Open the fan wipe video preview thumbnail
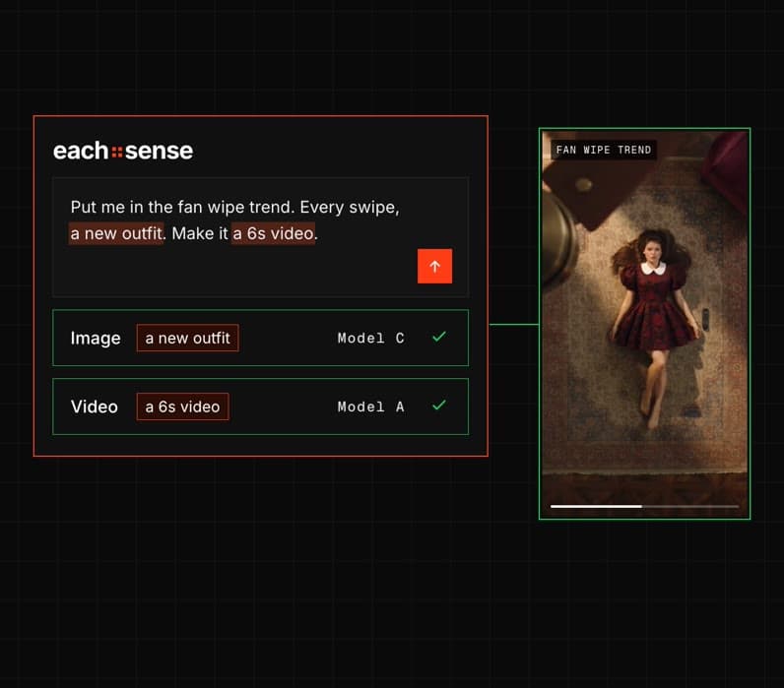784x688 pixels. (x=644, y=324)
